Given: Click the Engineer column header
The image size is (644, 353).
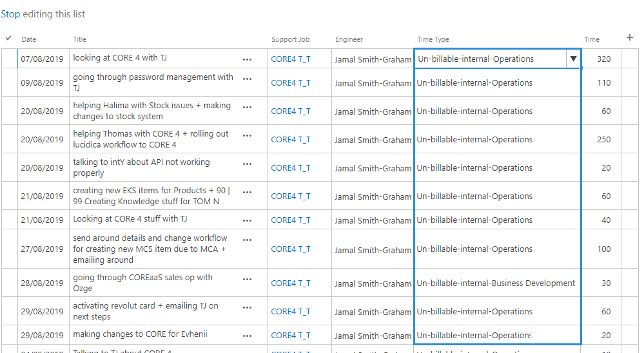Looking at the screenshot, I should 349,39.
